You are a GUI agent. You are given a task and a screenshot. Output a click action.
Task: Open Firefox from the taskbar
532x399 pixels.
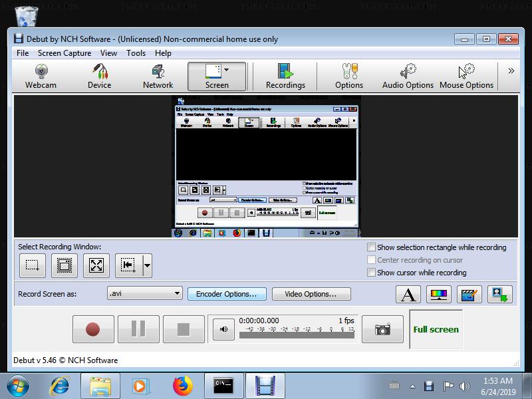pyautogui.click(x=182, y=386)
